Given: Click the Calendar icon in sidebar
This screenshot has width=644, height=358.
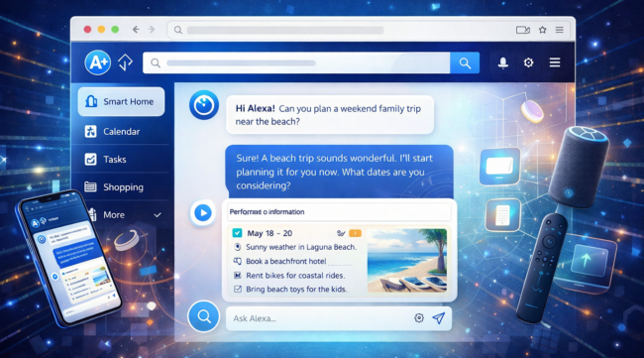Looking at the screenshot, I should coord(90,132).
